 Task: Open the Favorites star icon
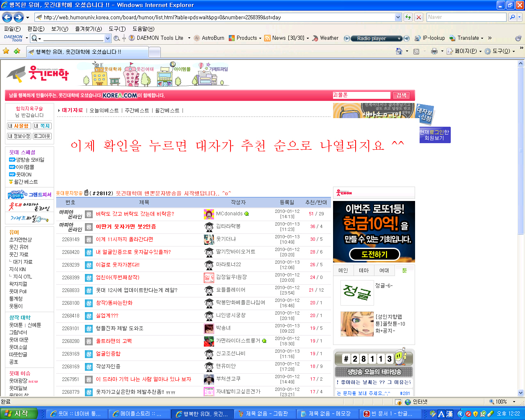point(6,51)
